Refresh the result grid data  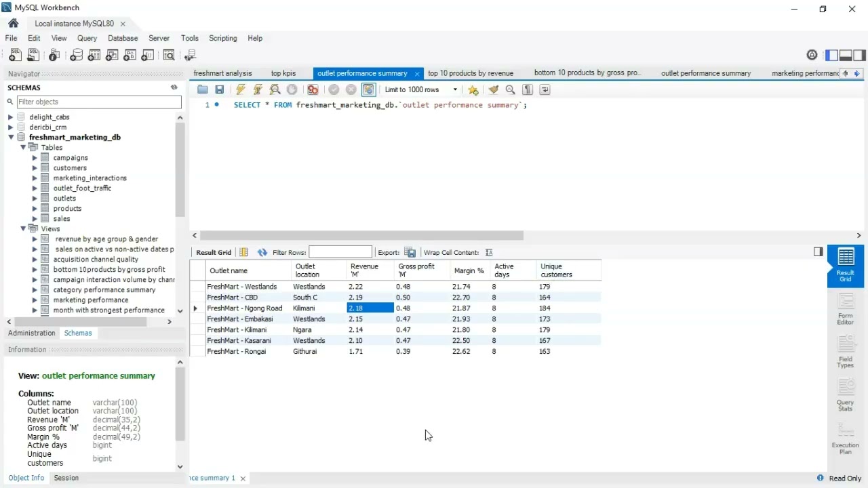pos(262,252)
